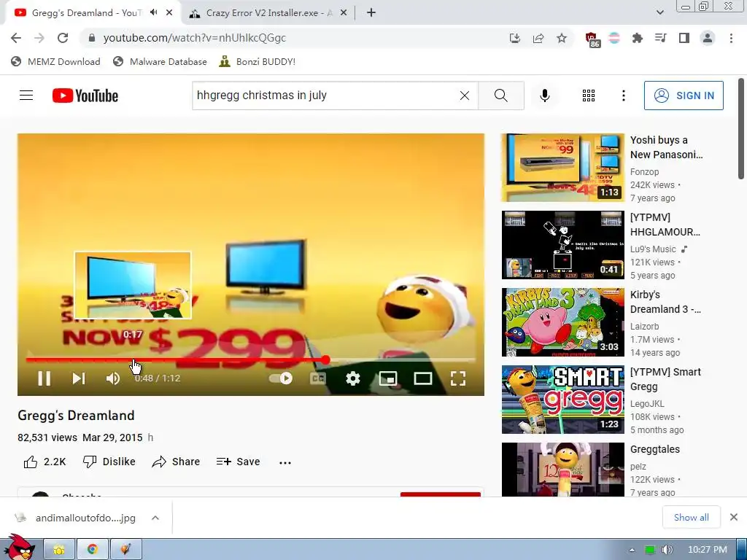The height and width of the screenshot is (560, 747).
Task: Open the video settings gear
Action: point(352,378)
